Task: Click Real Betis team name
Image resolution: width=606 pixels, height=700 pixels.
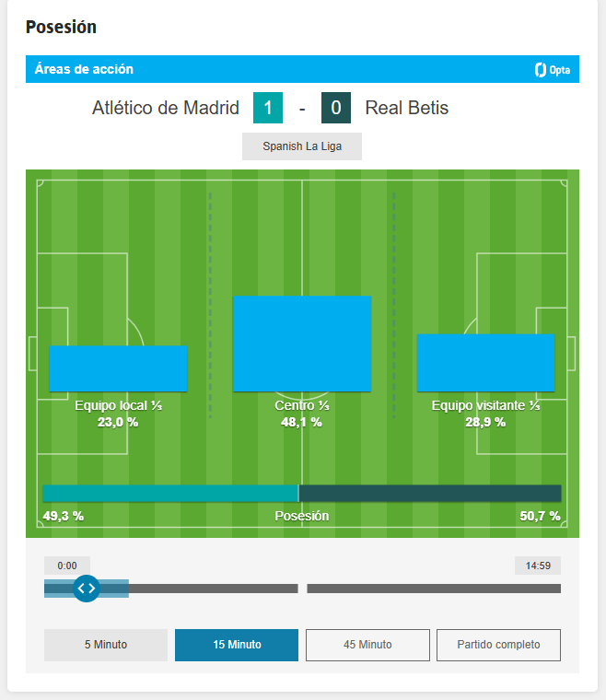Action: tap(407, 108)
